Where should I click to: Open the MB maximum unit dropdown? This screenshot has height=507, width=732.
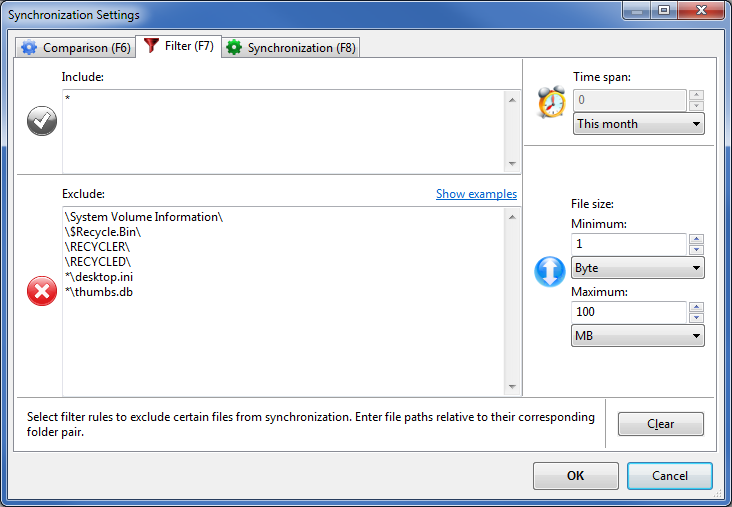point(638,336)
